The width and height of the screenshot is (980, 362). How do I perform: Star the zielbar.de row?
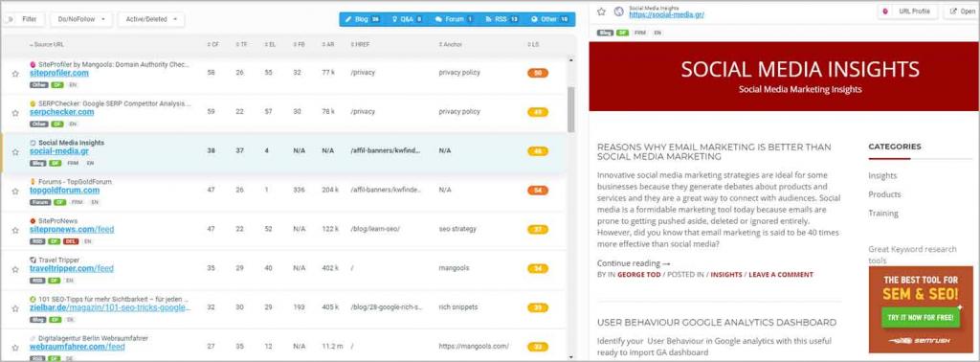(15, 307)
